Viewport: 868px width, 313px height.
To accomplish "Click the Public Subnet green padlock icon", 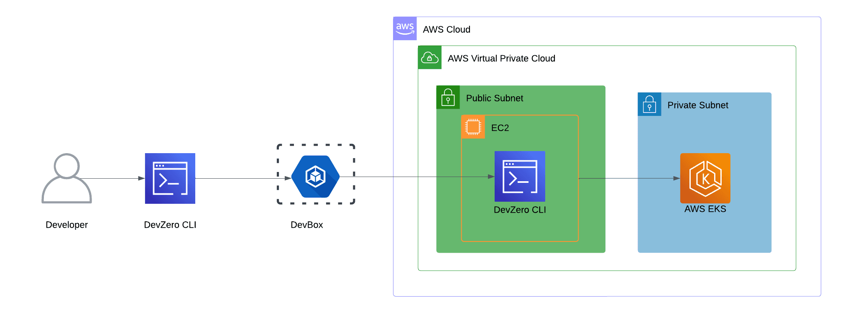I will click(x=448, y=97).
